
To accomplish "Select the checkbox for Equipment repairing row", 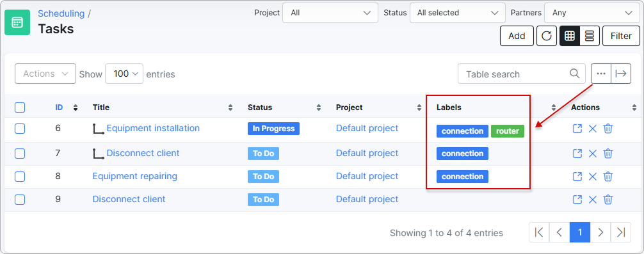I will [x=20, y=177].
